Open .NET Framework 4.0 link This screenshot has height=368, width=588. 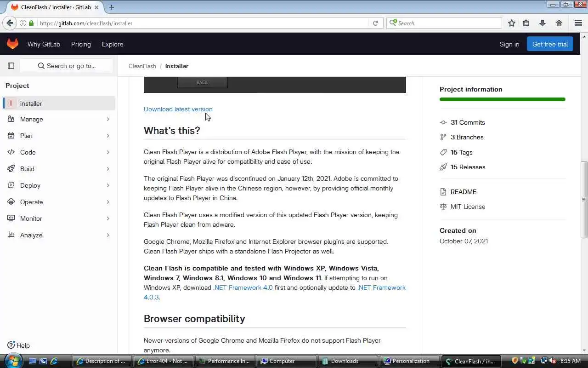click(x=243, y=287)
